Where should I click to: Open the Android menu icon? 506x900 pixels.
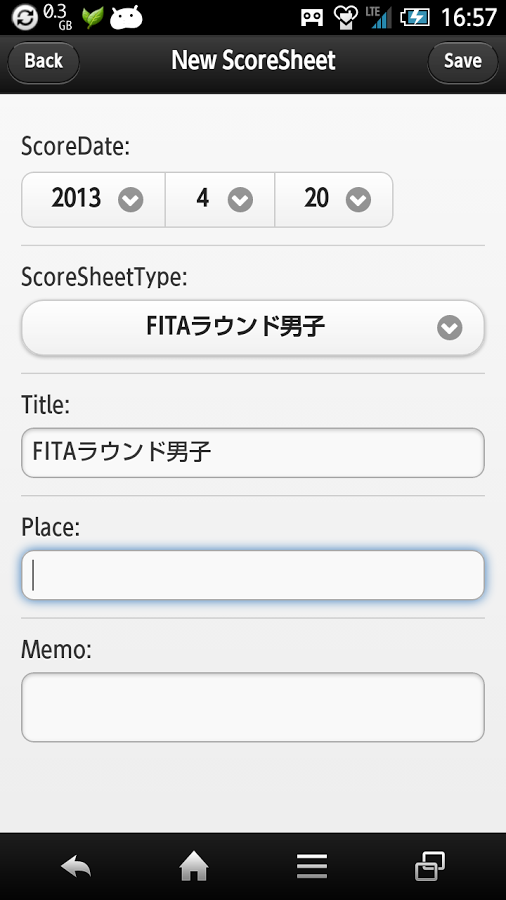click(x=312, y=866)
